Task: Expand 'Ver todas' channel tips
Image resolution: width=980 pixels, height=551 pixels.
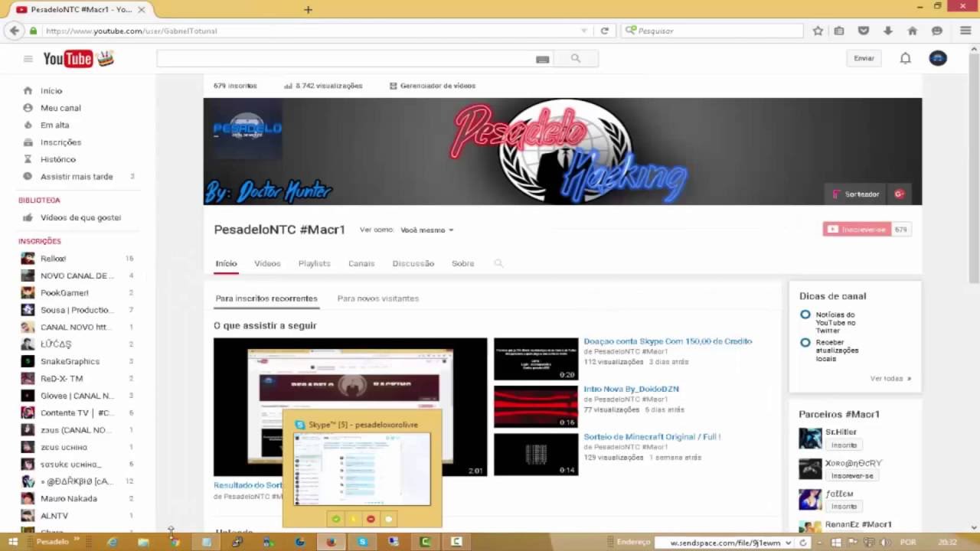Action: (890, 378)
